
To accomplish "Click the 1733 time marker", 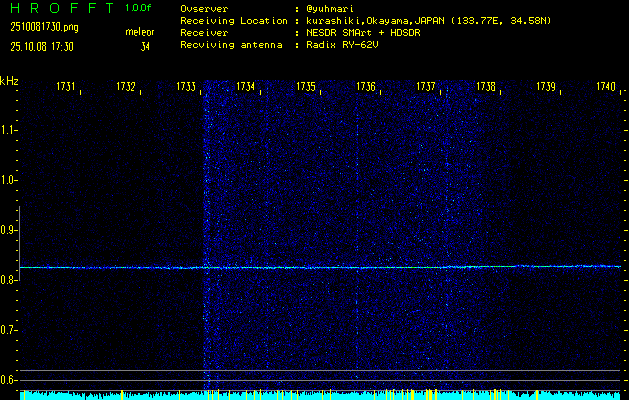I will 186,86.
